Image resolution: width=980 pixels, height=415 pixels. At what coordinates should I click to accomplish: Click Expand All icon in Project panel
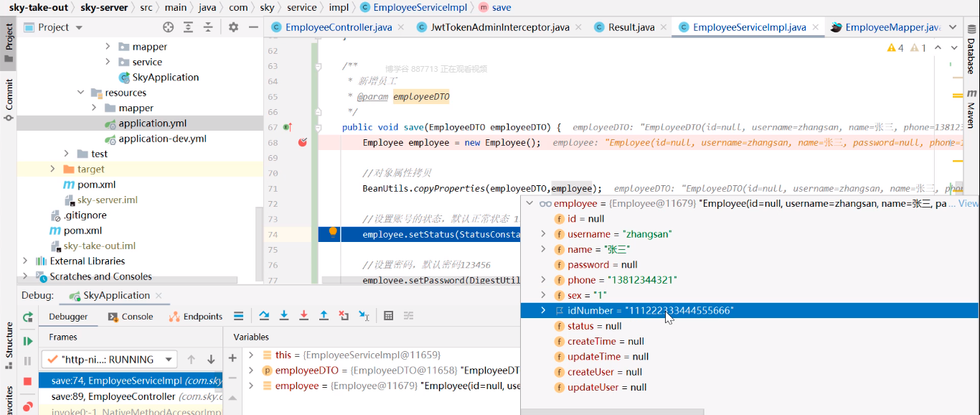point(188,27)
